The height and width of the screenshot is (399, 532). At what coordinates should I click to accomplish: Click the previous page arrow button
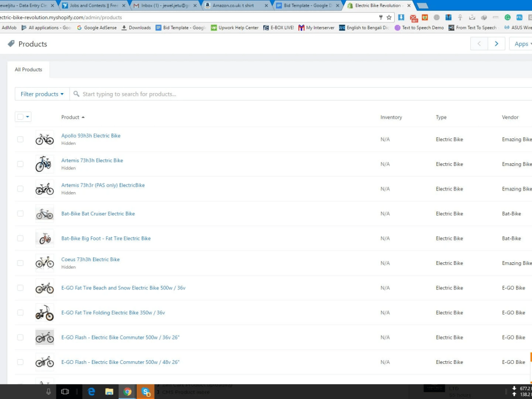point(479,44)
